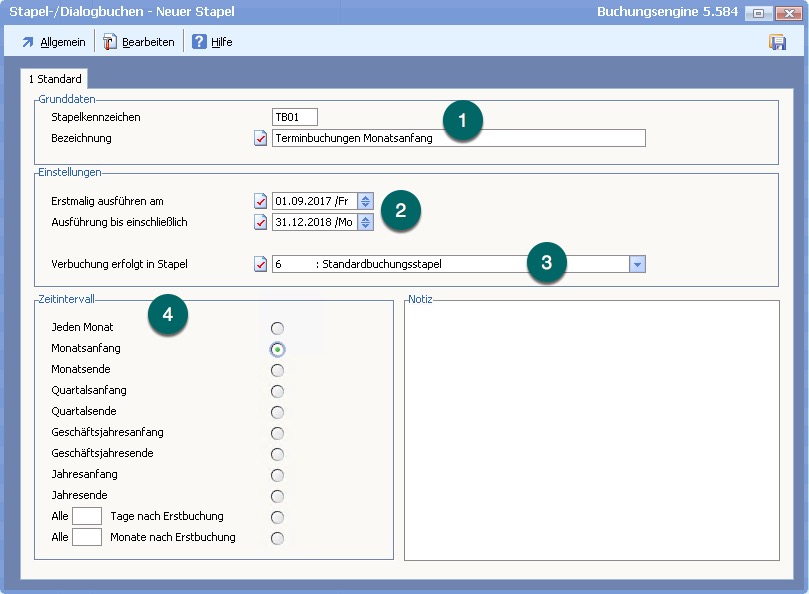This screenshot has height=594, width=809.
Task: Open the Hilfe menu
Action: click(x=222, y=42)
